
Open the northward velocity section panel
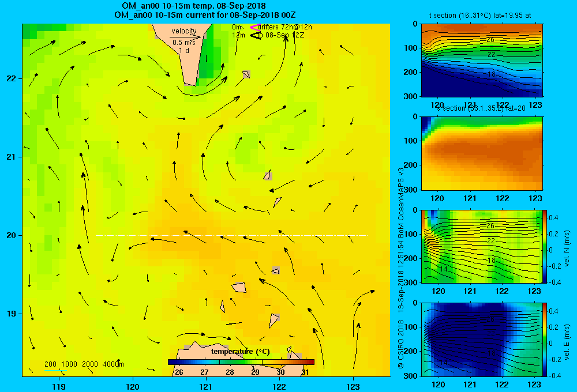tap(482, 246)
